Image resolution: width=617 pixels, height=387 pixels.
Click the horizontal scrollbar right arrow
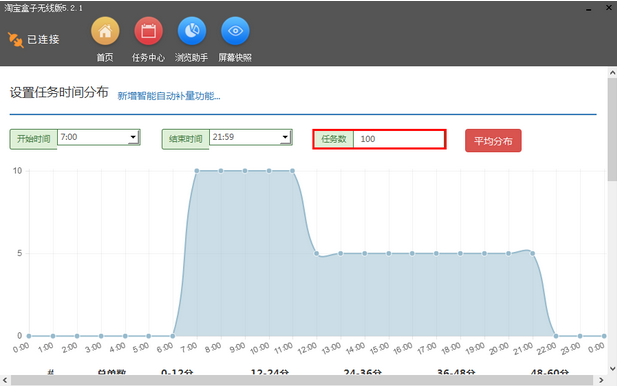coord(601,380)
